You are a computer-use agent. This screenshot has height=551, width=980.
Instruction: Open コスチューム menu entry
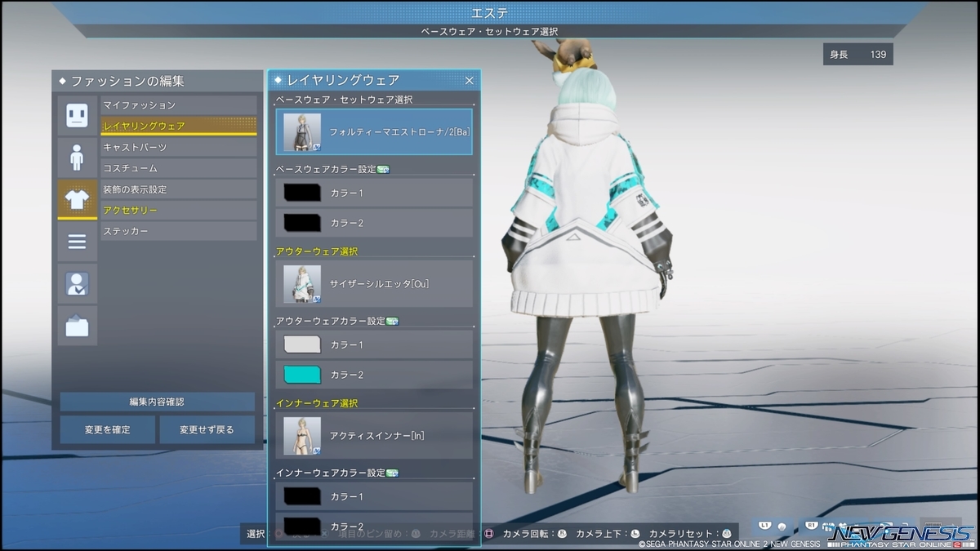[x=179, y=168]
